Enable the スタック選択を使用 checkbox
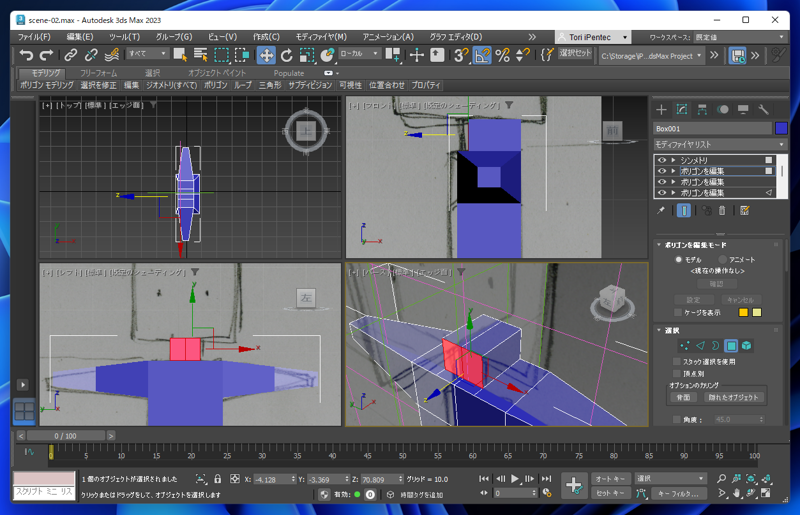Screen dimensions: 800x515 pos(677,362)
